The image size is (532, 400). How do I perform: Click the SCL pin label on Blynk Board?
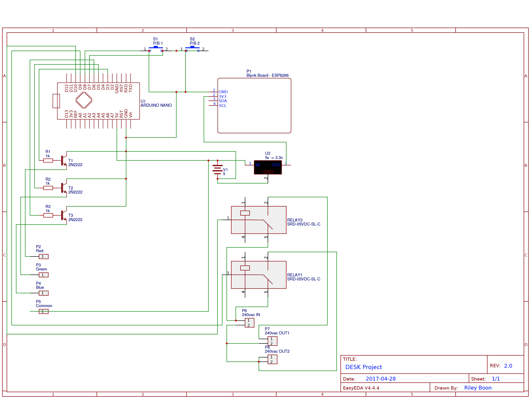[223, 106]
